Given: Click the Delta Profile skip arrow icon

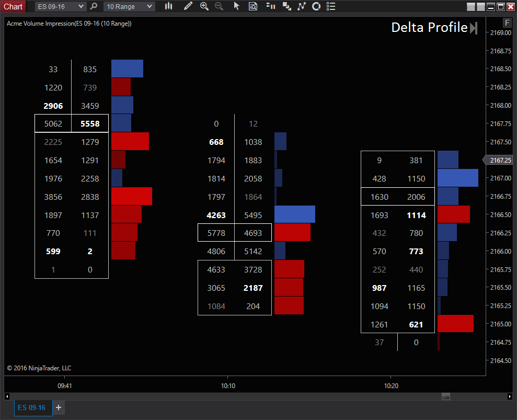Looking at the screenshot, I should [x=474, y=28].
